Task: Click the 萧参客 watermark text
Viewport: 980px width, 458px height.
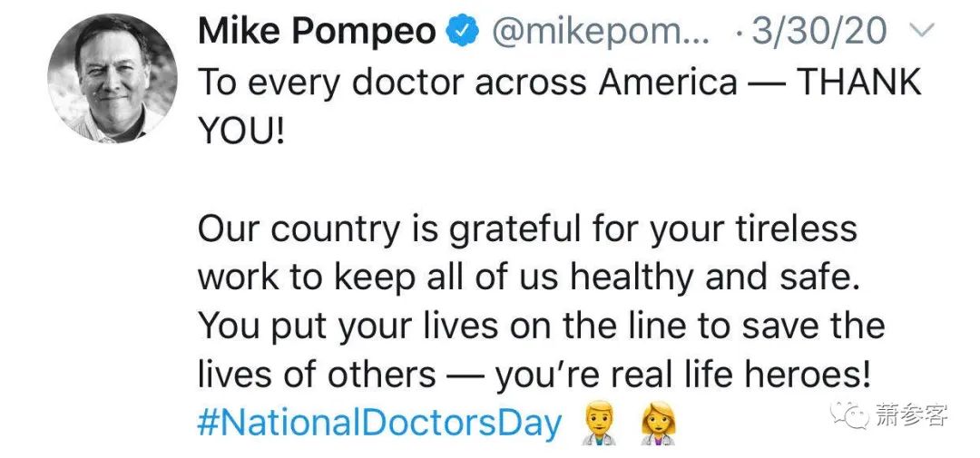Action: click(x=912, y=414)
